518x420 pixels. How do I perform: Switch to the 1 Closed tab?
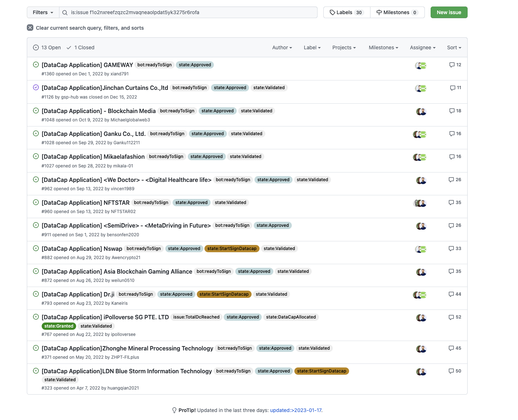[x=80, y=47]
